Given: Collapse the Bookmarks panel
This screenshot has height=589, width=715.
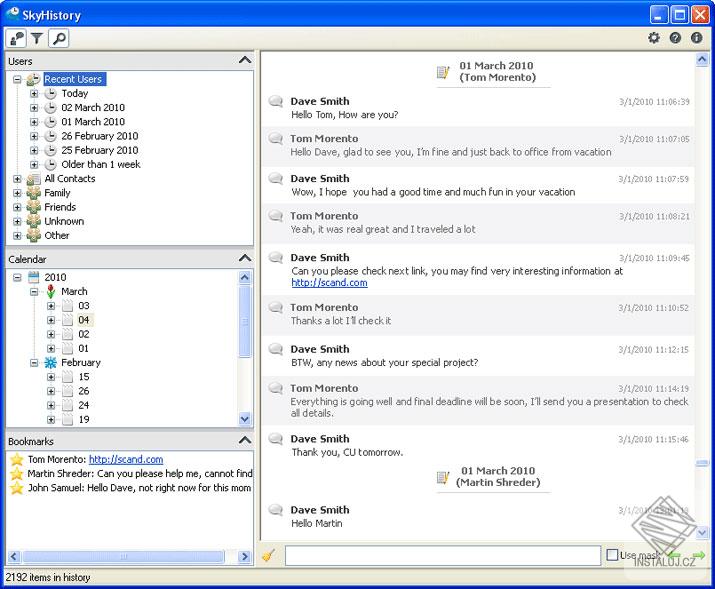Looking at the screenshot, I should click(x=244, y=441).
